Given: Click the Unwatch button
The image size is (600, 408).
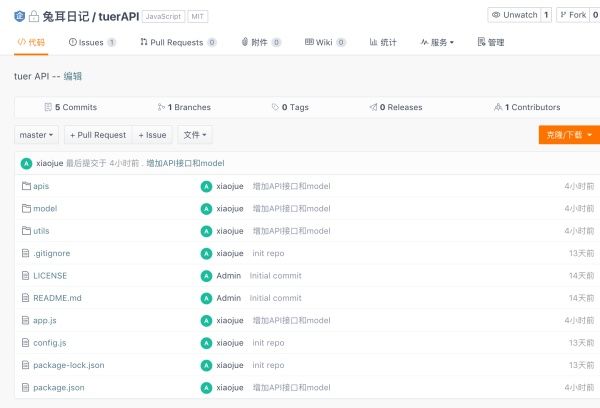Looking at the screenshot, I should tap(514, 15).
